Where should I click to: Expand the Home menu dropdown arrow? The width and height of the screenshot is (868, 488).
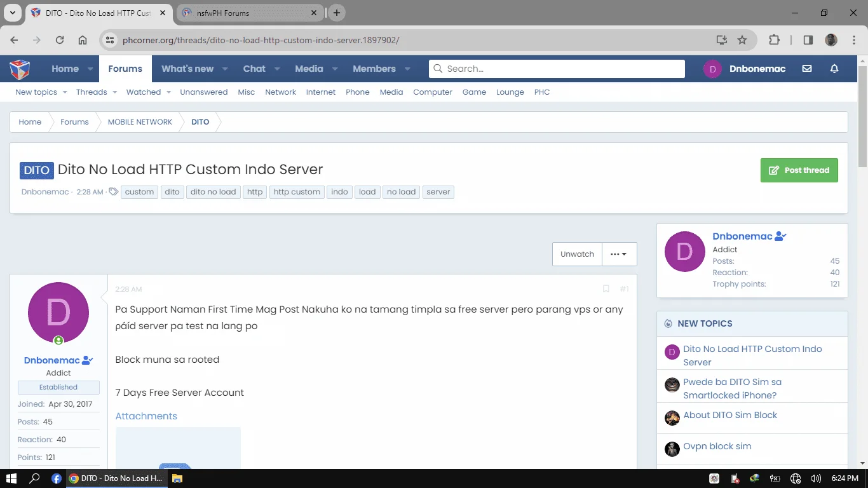click(x=90, y=69)
